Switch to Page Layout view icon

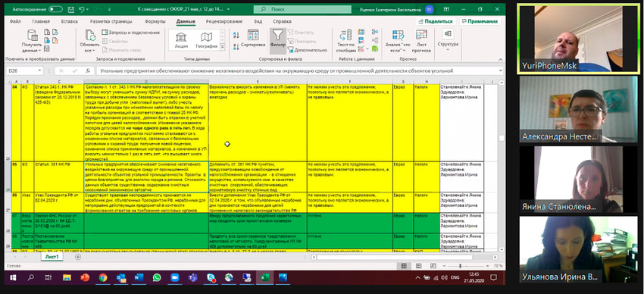click(418, 266)
